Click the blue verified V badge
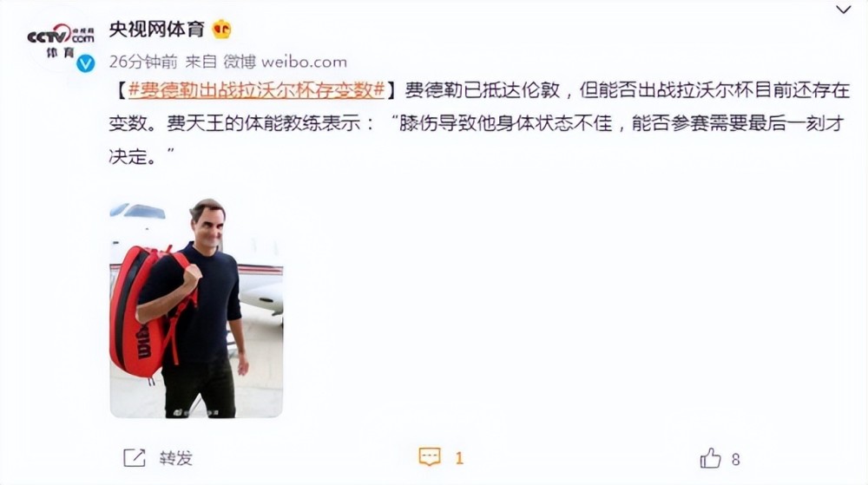This screenshot has width=868, height=485. (85, 63)
